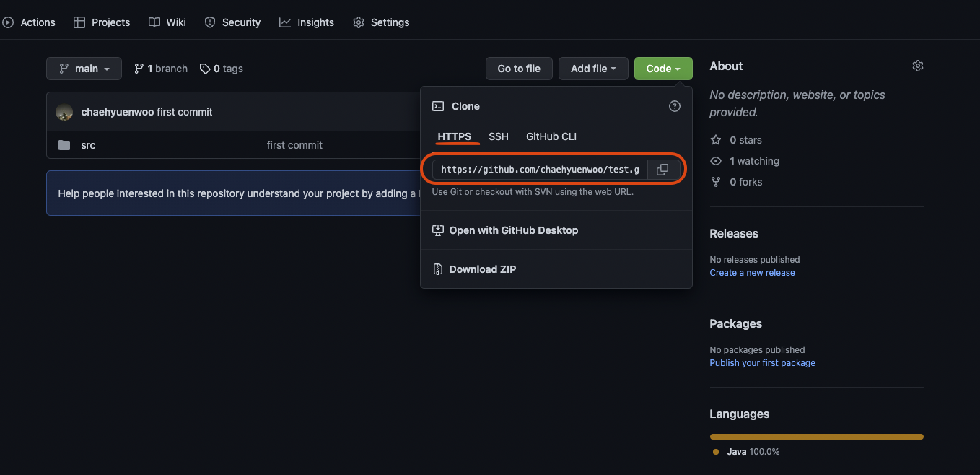The width and height of the screenshot is (980, 475).
Task: Open clone help via question mark icon
Action: tap(674, 105)
